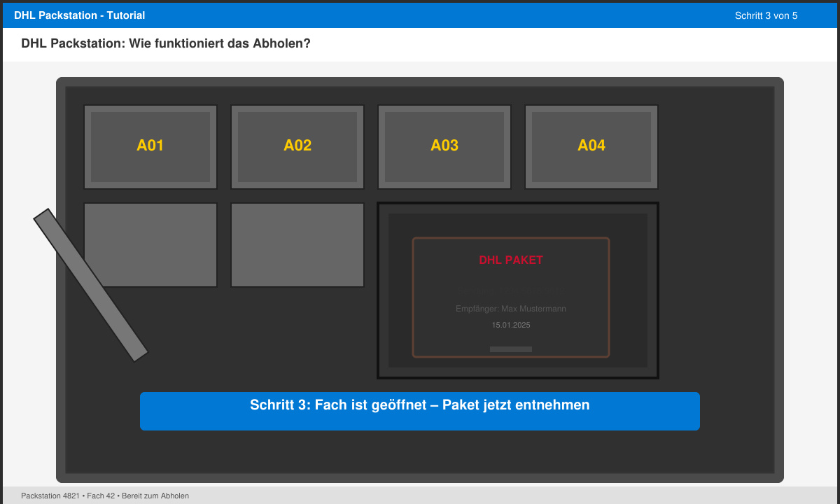Select locker compartment A03

coord(444,147)
